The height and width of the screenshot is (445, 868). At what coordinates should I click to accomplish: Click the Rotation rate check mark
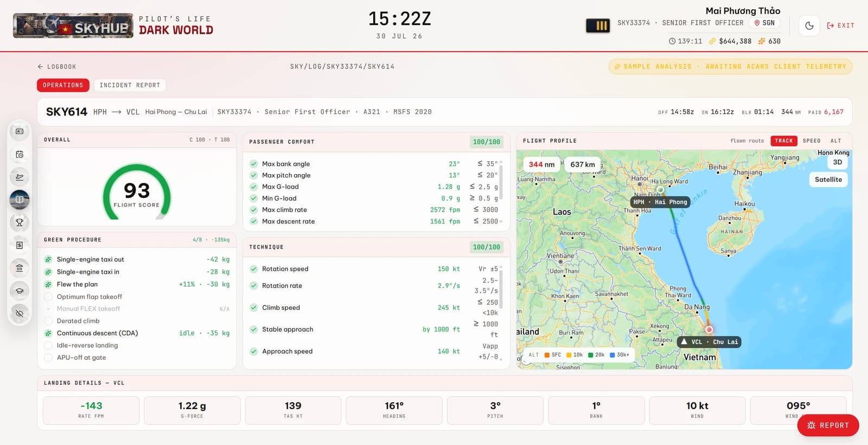(x=253, y=286)
